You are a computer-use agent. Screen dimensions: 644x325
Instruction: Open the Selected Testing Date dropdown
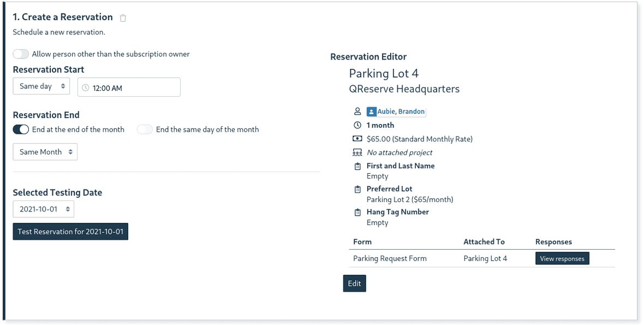43,209
